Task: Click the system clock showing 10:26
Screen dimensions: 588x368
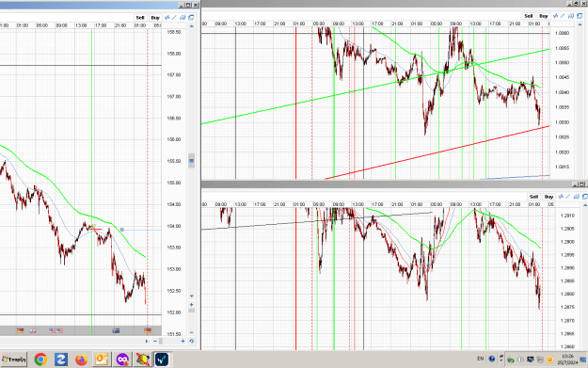Action: click(x=567, y=356)
